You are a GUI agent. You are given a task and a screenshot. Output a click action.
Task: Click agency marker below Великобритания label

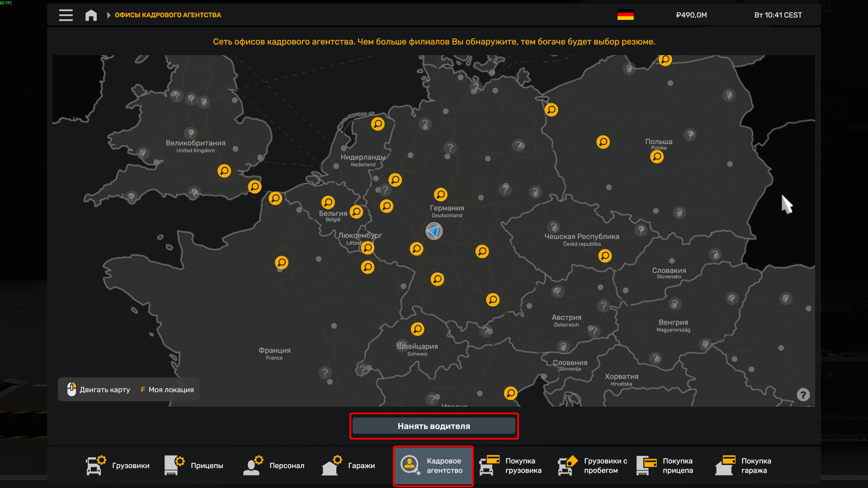click(224, 171)
